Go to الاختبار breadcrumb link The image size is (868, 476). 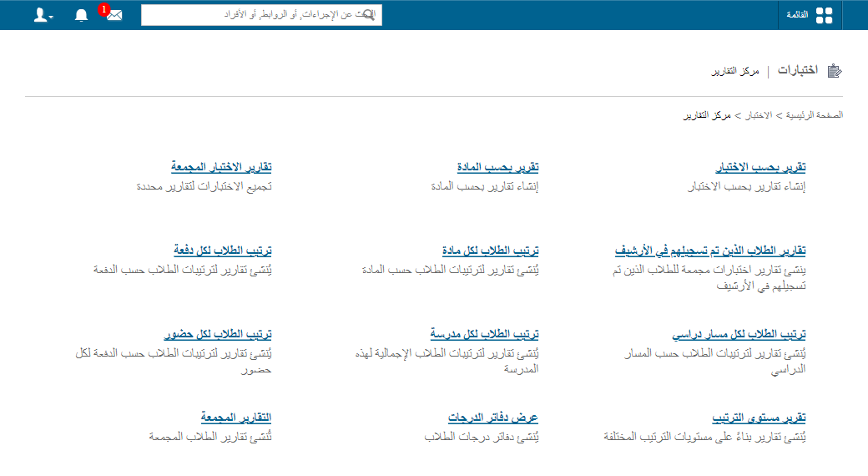pyautogui.click(x=759, y=115)
